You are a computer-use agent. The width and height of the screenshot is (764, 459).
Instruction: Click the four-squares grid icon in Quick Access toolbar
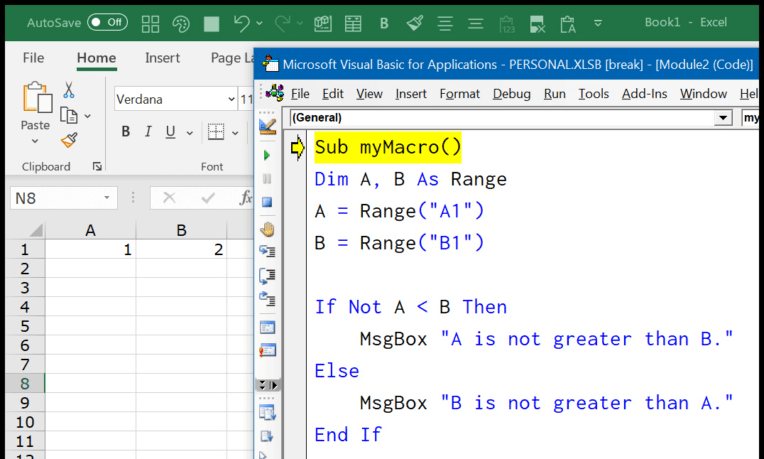(x=150, y=23)
